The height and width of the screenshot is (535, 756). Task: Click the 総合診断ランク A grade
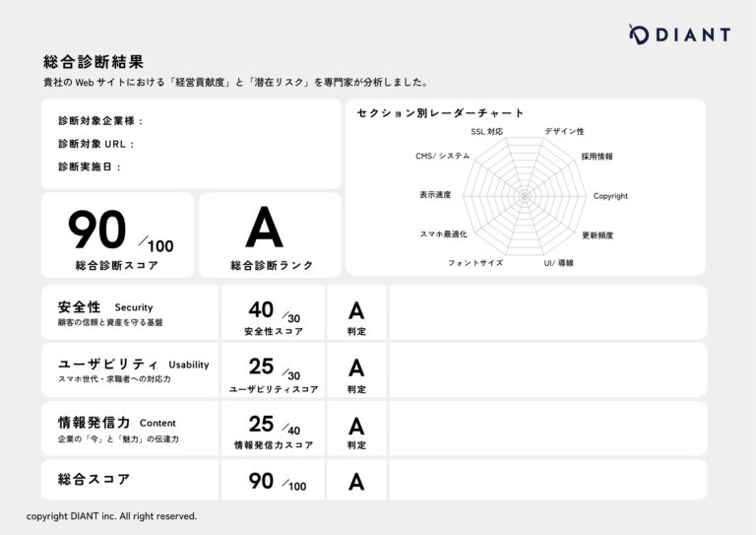263,229
